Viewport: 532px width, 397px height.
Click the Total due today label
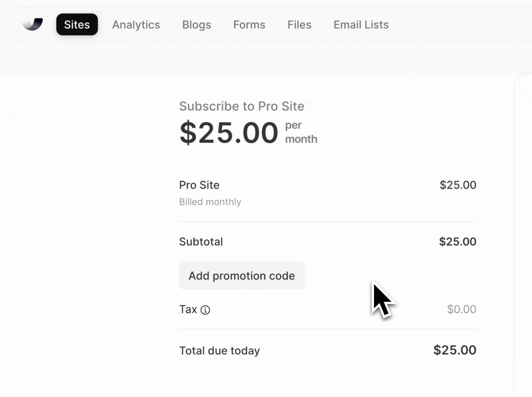pos(219,350)
